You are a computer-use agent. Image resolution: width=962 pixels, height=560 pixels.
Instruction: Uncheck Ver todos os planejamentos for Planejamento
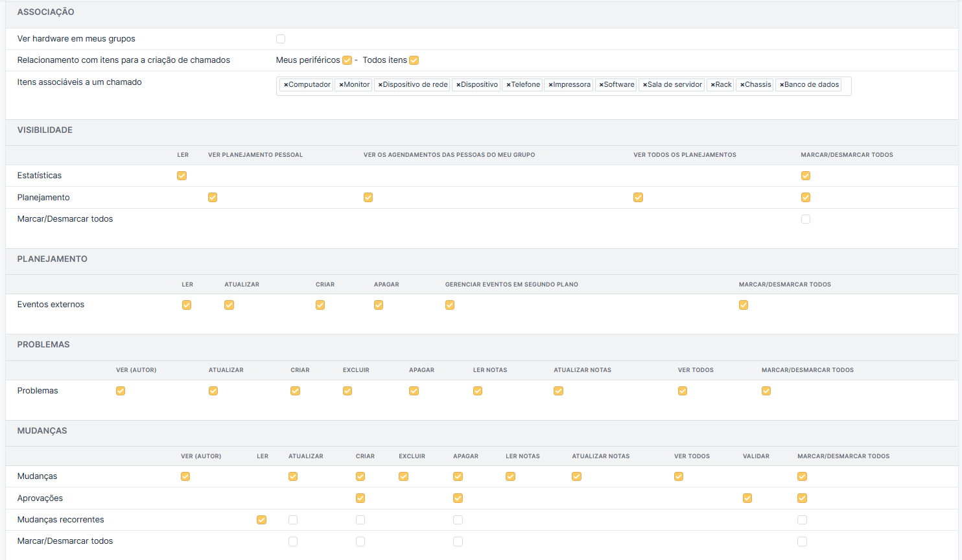tap(639, 198)
